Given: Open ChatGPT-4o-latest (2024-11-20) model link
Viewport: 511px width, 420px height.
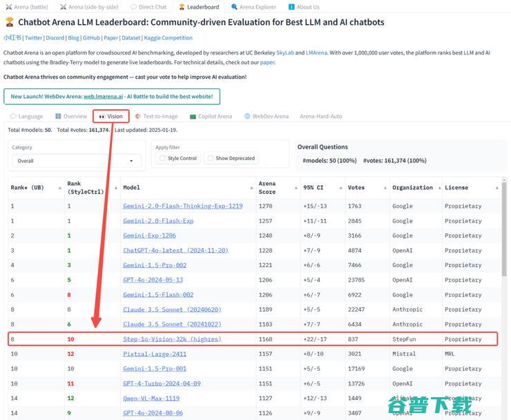Looking at the screenshot, I should pos(175,251).
